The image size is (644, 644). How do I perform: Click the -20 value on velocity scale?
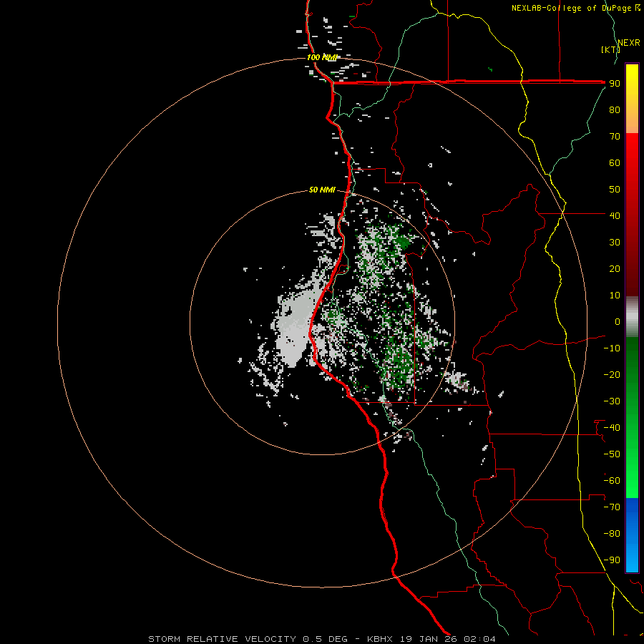612,374
